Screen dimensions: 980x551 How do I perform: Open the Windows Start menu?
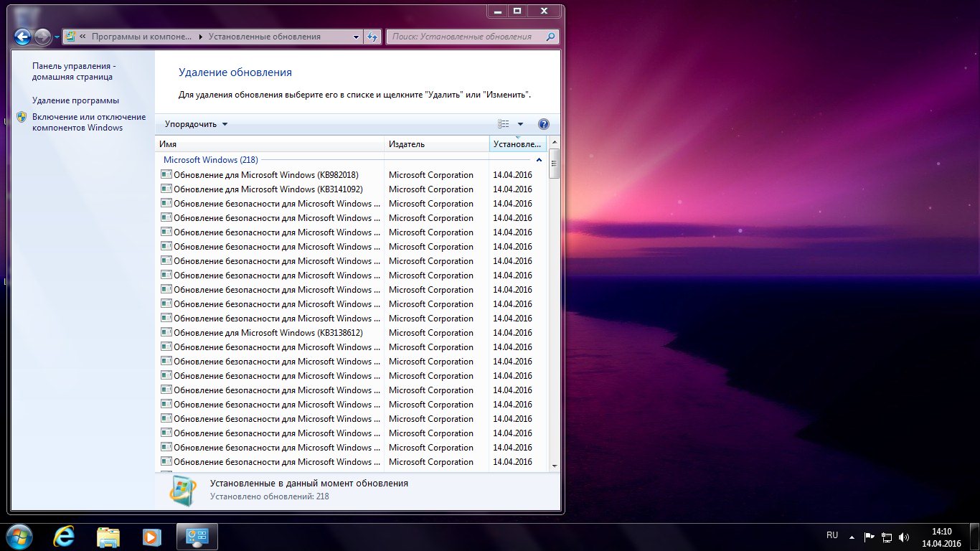tap(18, 536)
